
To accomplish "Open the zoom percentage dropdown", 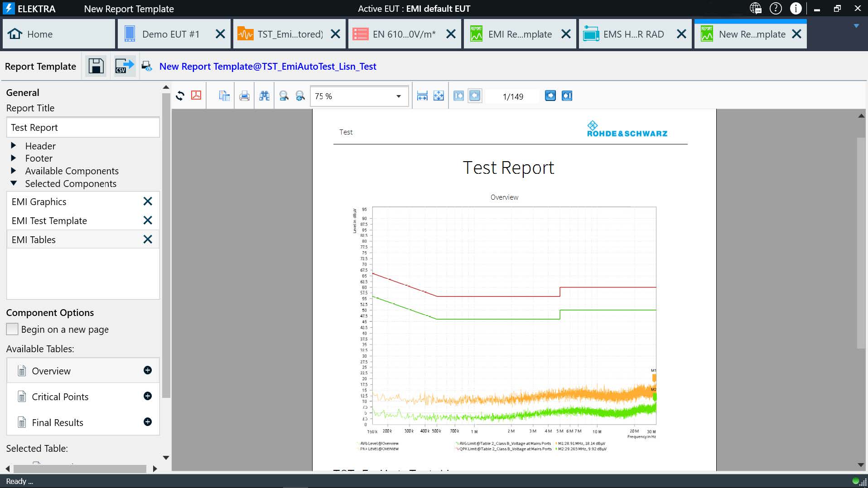I will point(398,96).
